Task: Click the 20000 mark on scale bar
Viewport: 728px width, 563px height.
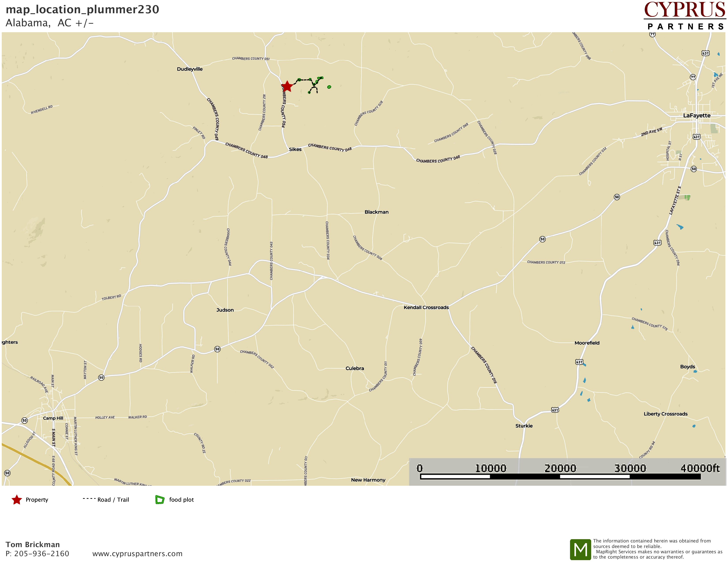Action: click(x=560, y=468)
